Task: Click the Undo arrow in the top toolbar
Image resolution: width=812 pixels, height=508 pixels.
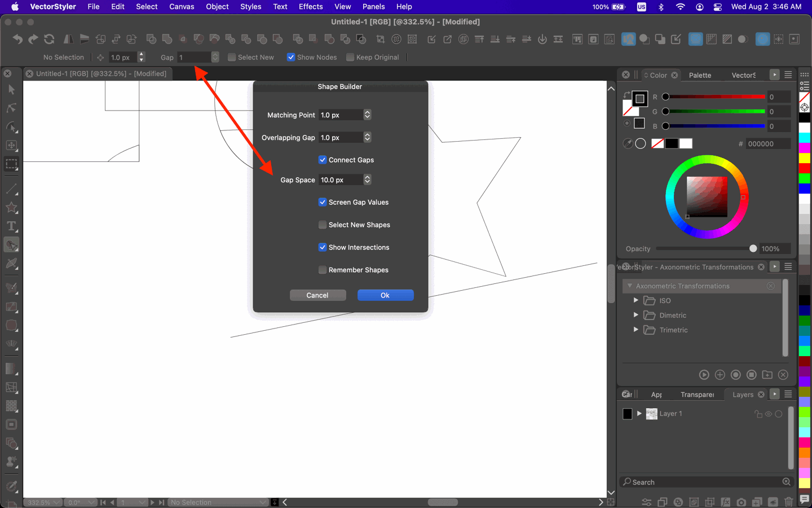Action: click(x=17, y=39)
